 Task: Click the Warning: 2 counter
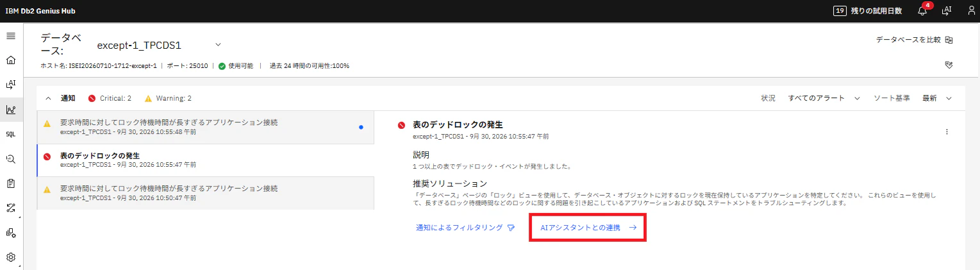(174, 98)
